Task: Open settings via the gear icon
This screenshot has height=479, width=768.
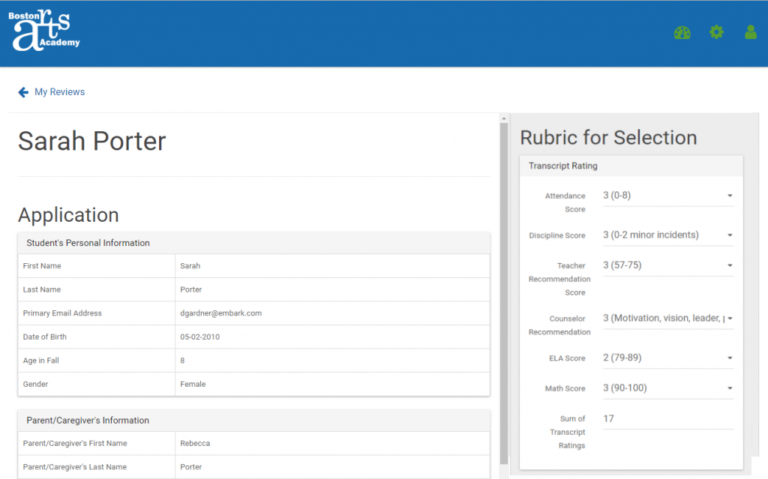Action: tap(716, 32)
